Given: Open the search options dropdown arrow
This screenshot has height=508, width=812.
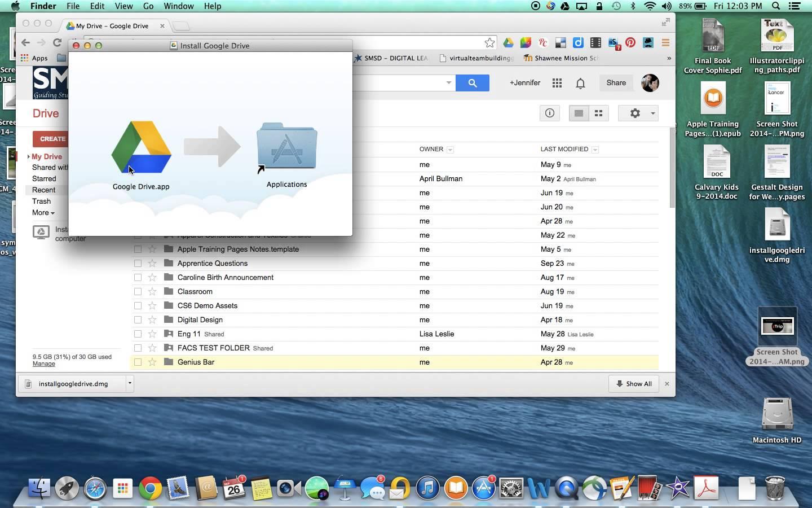Looking at the screenshot, I should click(x=449, y=83).
